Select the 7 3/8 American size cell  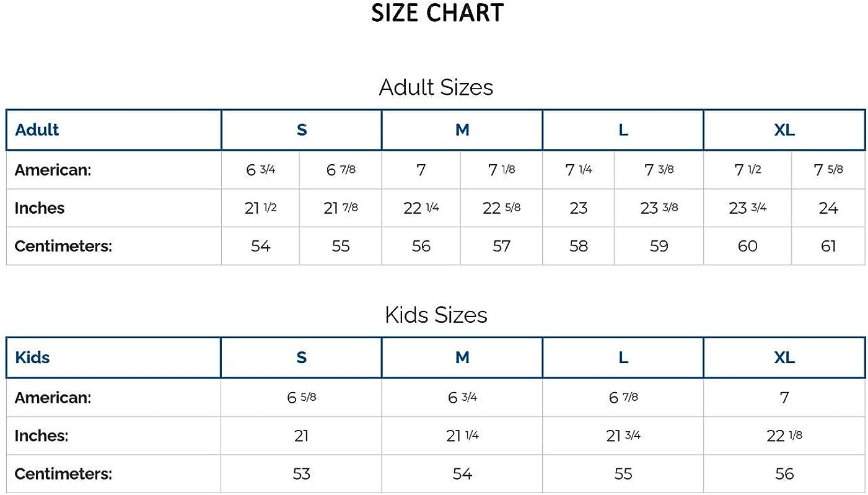[659, 170]
